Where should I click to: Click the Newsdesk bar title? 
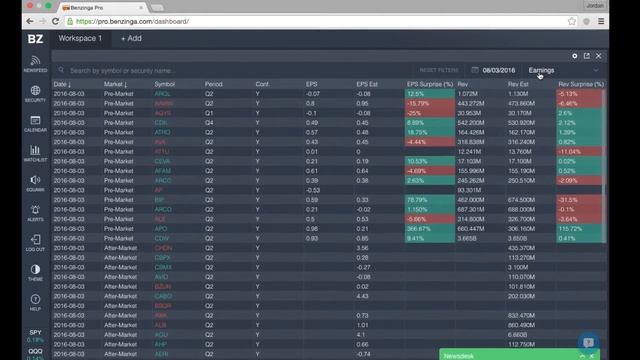pyautogui.click(x=459, y=356)
